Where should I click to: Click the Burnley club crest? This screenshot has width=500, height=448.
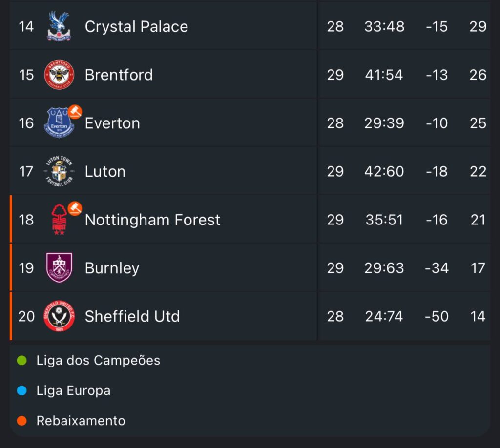point(59,268)
